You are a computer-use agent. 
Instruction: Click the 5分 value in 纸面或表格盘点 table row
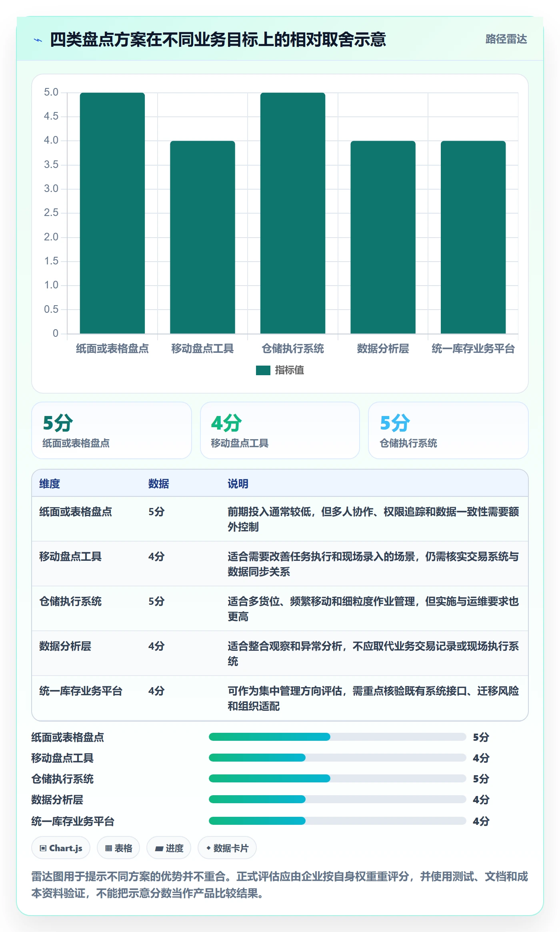click(x=156, y=512)
